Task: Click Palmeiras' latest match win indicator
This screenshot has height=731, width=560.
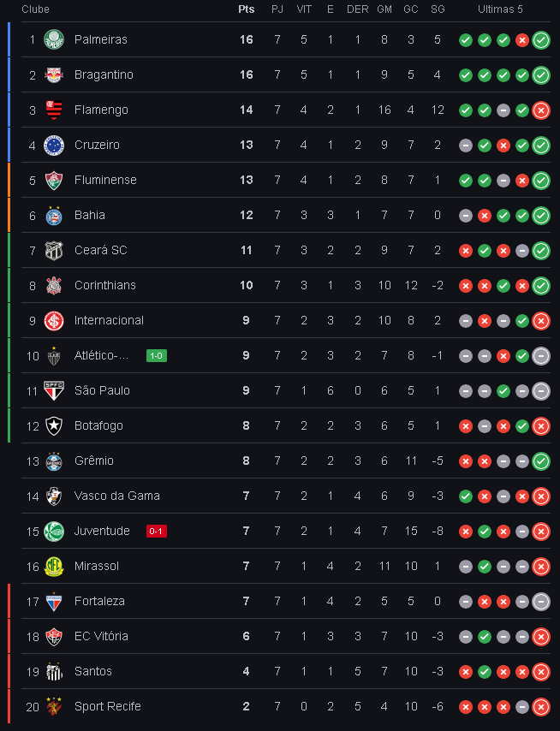Action: pos(541,39)
